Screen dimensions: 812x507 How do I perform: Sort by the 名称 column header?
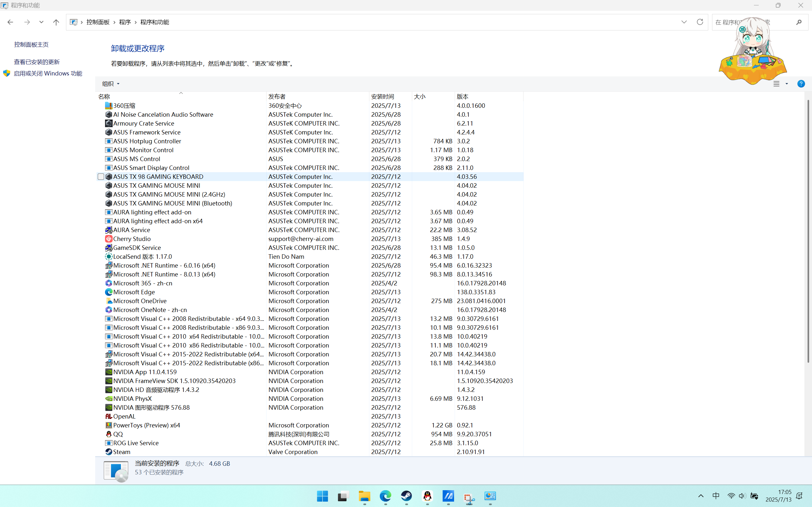click(x=181, y=97)
